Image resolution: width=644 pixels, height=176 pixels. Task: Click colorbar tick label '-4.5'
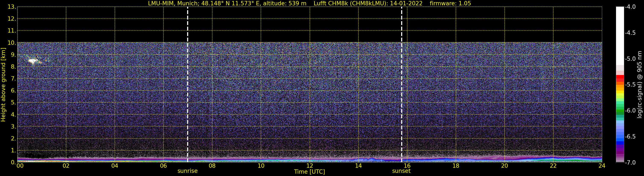(630, 33)
